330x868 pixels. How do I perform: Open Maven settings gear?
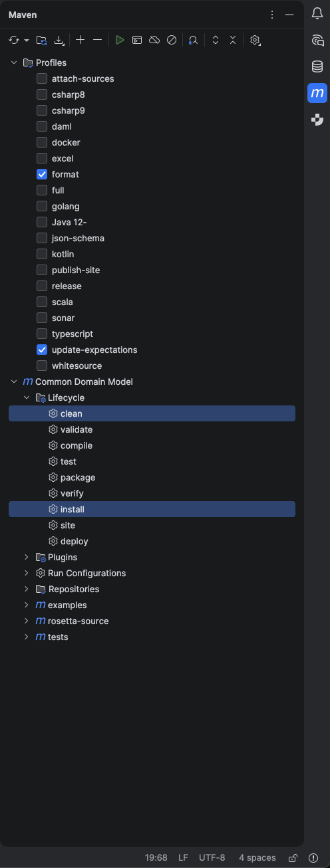[255, 41]
